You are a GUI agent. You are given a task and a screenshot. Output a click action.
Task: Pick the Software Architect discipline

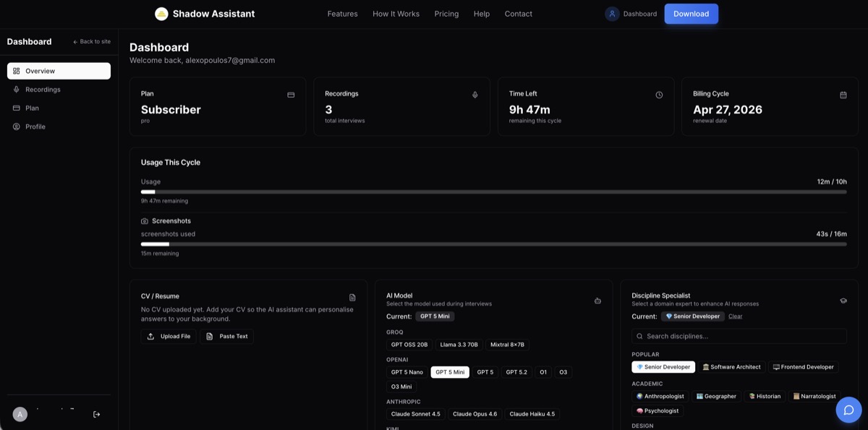click(x=731, y=367)
